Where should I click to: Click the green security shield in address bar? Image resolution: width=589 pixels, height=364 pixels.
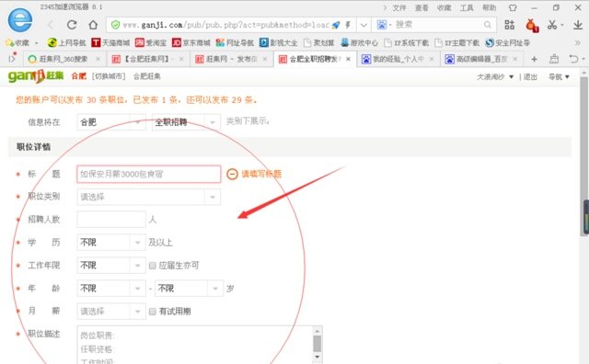point(116,25)
